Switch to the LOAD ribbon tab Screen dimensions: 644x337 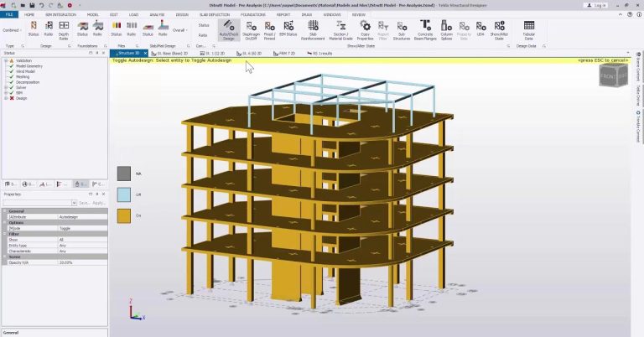tap(133, 14)
